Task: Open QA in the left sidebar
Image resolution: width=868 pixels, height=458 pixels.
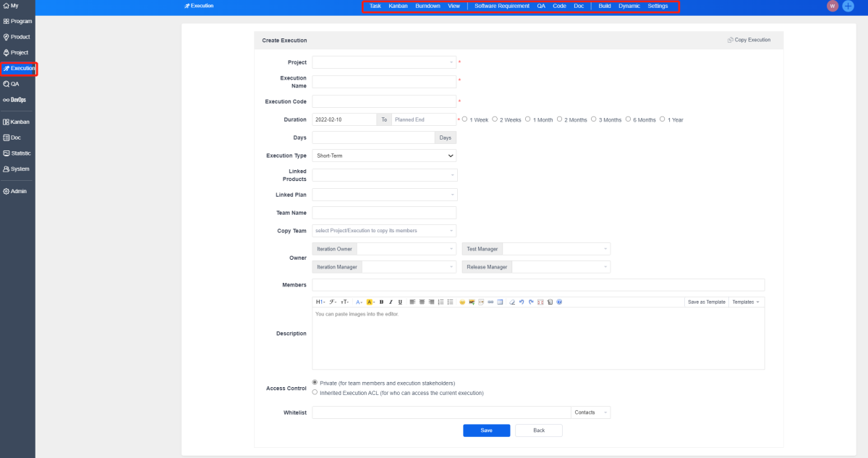Action: coord(14,84)
